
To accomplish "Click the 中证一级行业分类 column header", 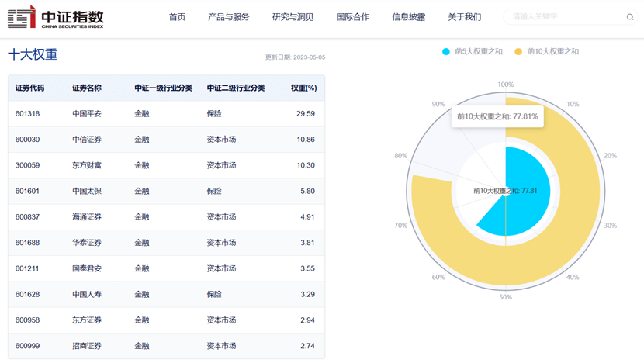I will click(164, 88).
